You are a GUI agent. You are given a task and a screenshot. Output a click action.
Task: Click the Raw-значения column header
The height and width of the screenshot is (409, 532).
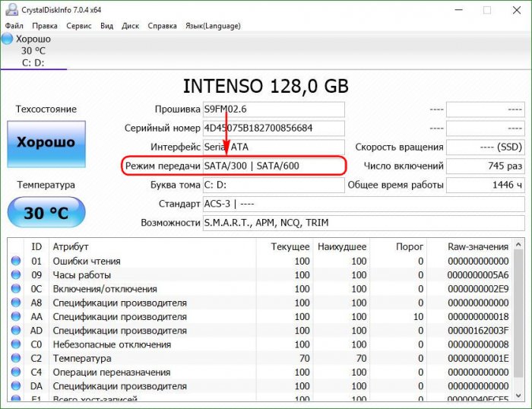[x=478, y=247]
